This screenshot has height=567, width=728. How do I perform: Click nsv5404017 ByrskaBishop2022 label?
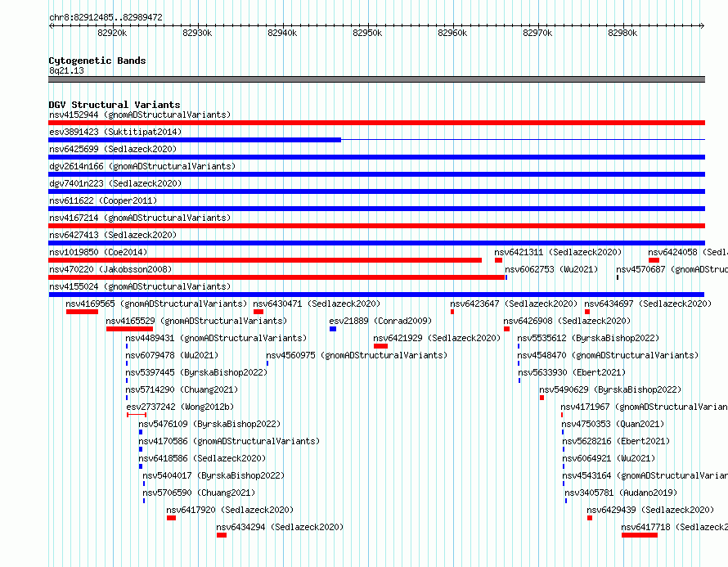tap(213, 475)
